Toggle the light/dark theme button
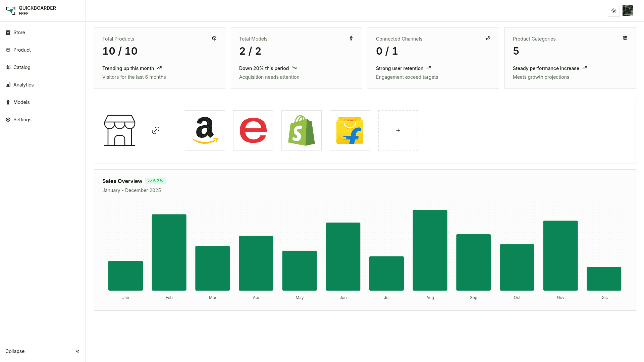 pos(613,11)
